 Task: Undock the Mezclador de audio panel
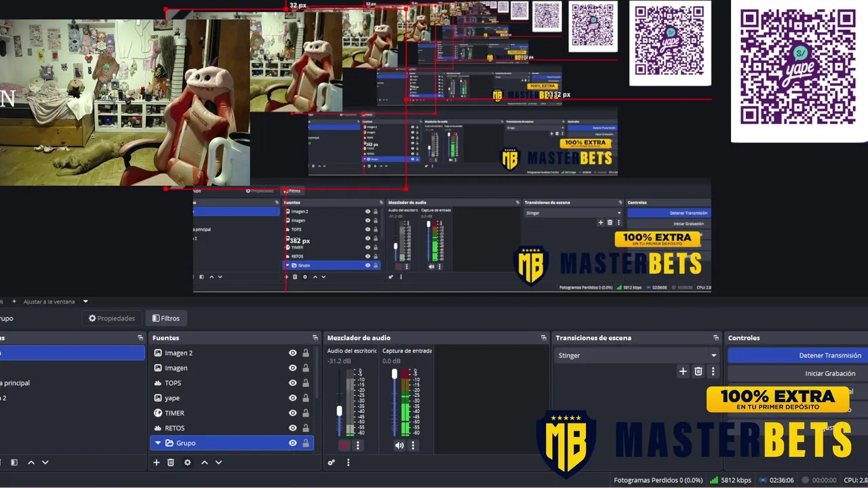(x=544, y=338)
